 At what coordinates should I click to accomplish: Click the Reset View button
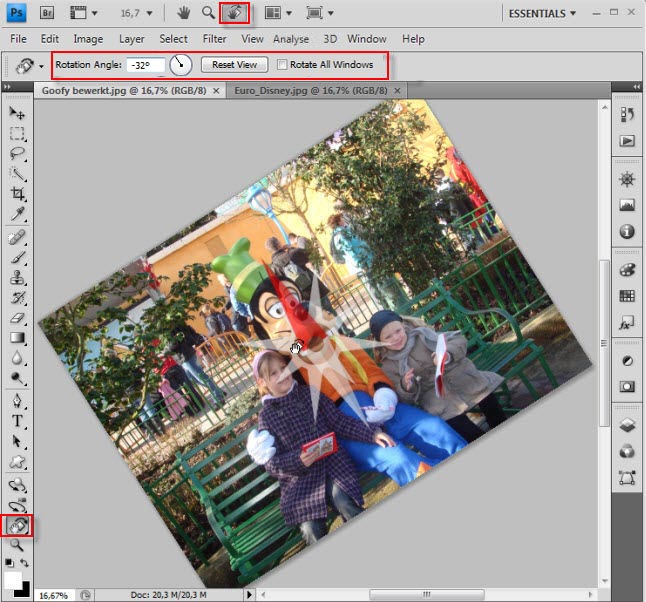[x=234, y=65]
